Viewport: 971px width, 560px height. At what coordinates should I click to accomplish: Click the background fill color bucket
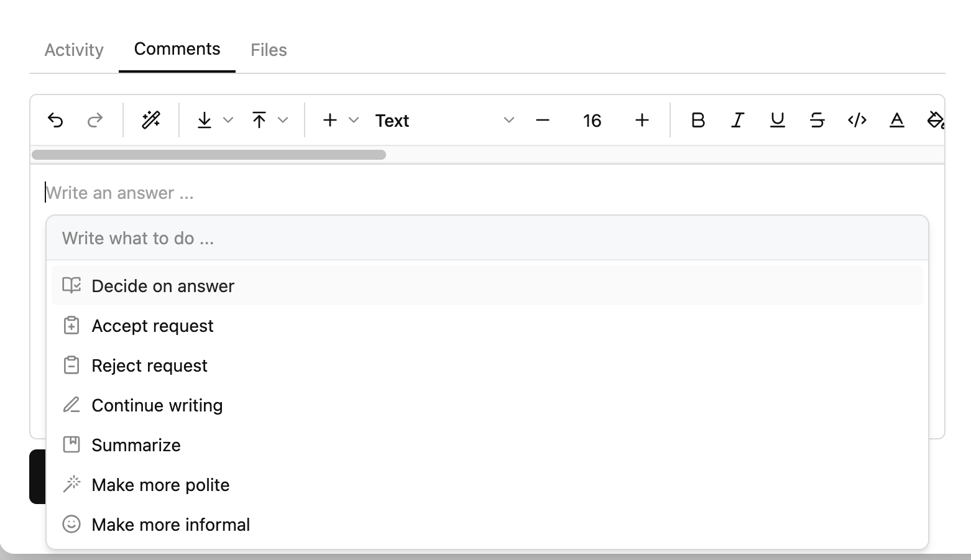pyautogui.click(x=935, y=120)
